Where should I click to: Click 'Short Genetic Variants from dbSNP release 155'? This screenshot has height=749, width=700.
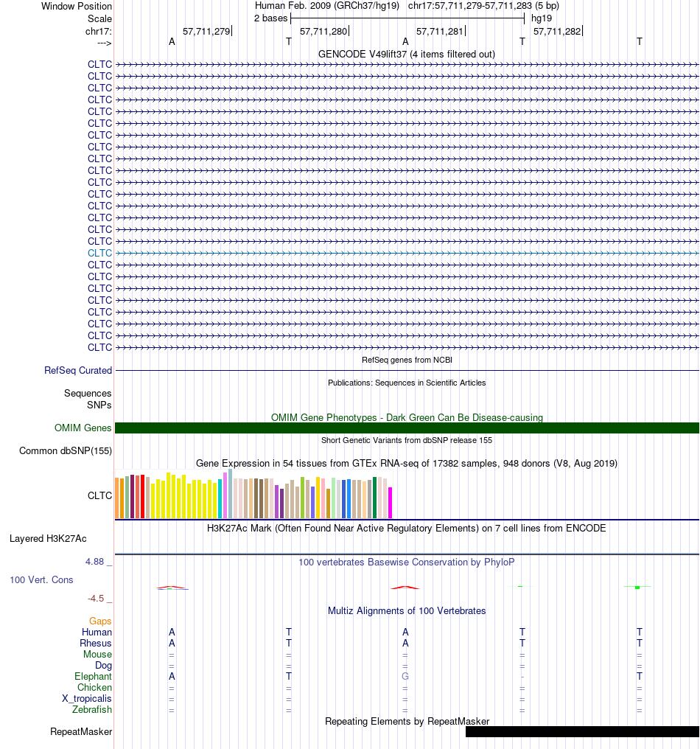pos(406,440)
